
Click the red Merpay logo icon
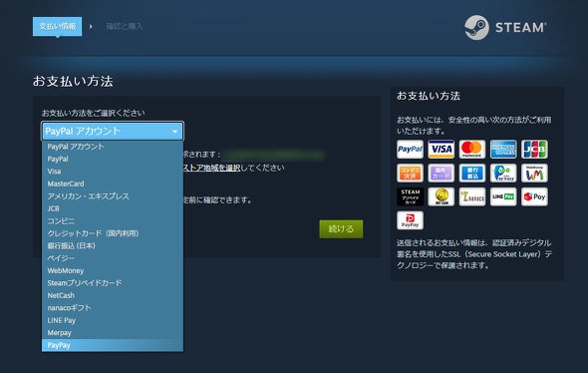click(x=534, y=196)
